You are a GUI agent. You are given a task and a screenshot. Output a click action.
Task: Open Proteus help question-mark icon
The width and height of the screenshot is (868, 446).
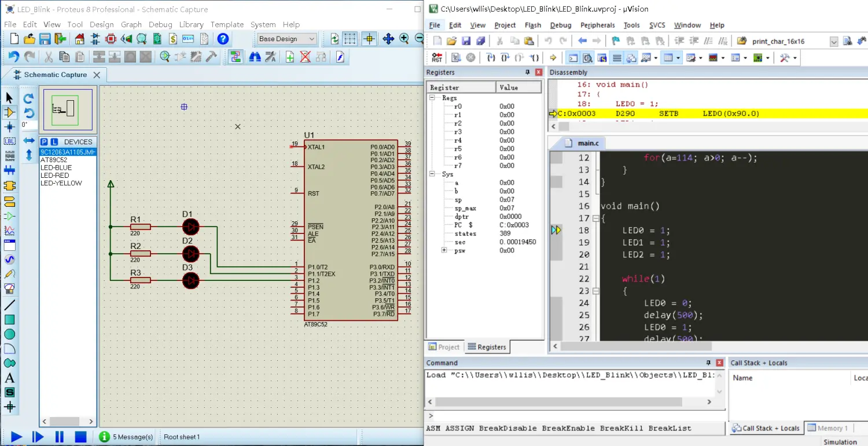pos(223,39)
